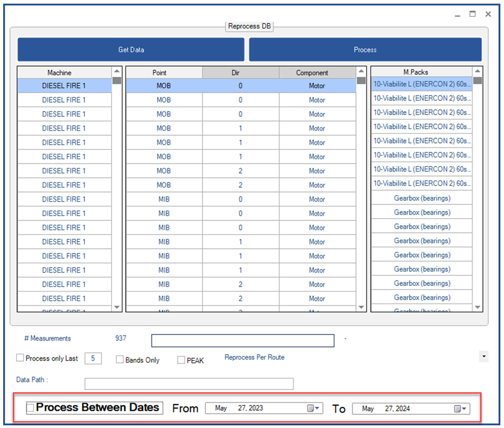The width and height of the screenshot is (504, 428).
Task: Select the month May in From date
Action: coord(221,408)
